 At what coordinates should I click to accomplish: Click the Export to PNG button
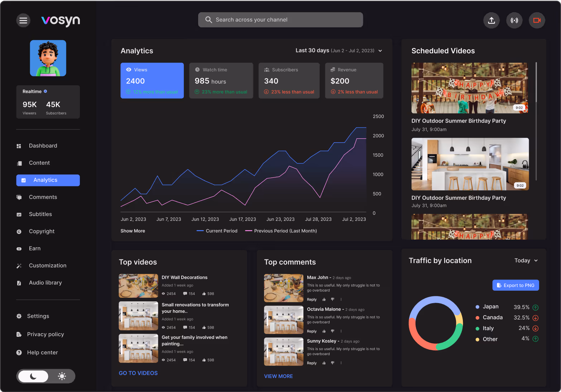[x=516, y=285]
